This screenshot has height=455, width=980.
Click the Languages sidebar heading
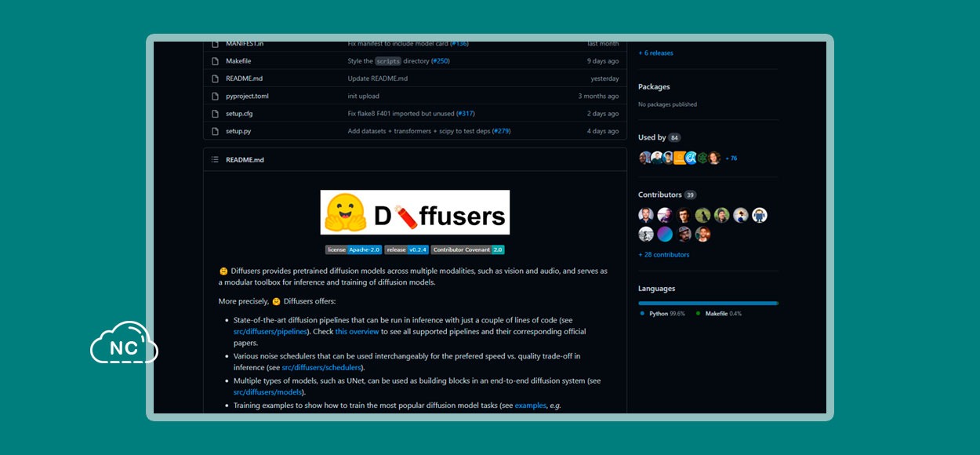point(656,289)
